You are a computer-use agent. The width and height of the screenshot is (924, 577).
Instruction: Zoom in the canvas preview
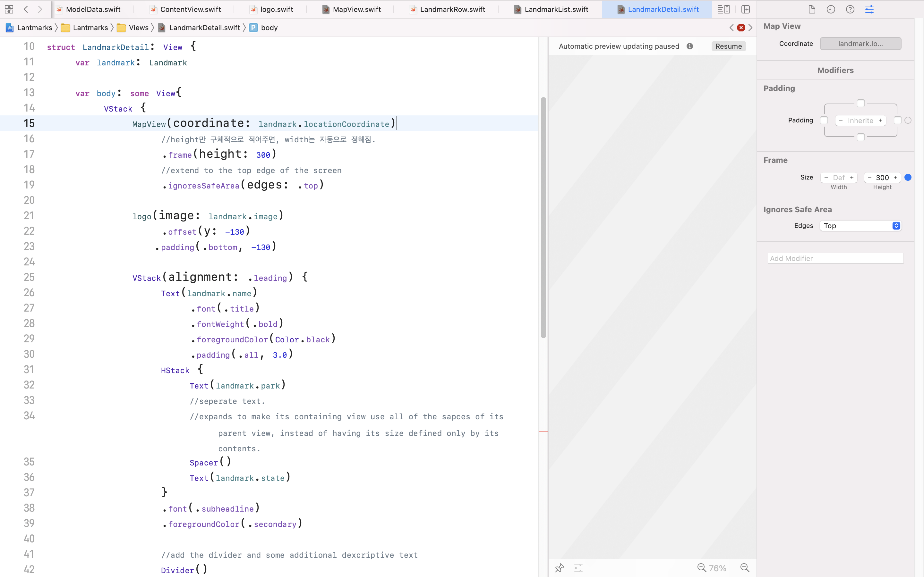click(745, 568)
